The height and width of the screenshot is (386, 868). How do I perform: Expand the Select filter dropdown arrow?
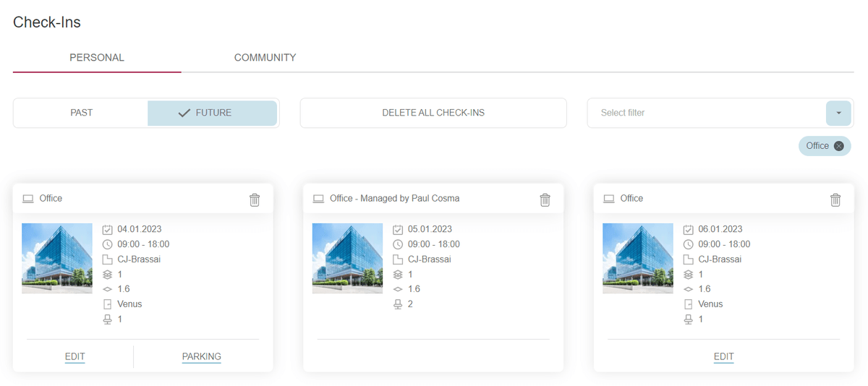pos(838,113)
